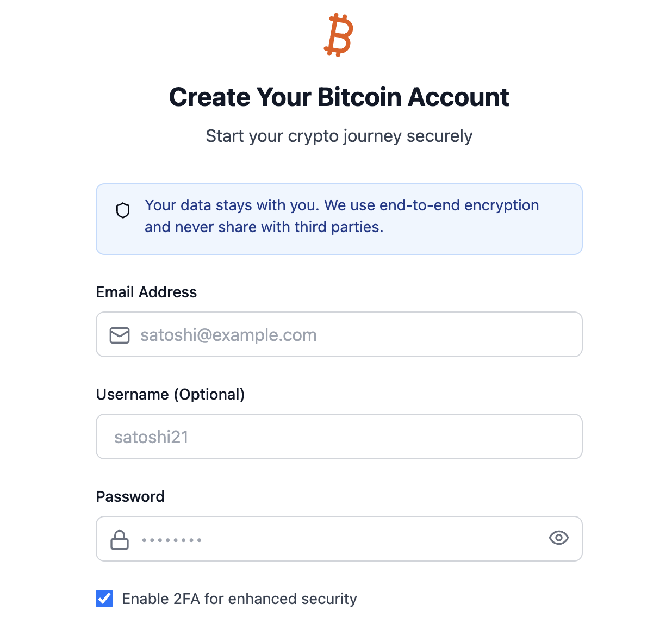Focus the Password input field
Image resolution: width=672 pixels, height=623 pixels.
point(339,539)
